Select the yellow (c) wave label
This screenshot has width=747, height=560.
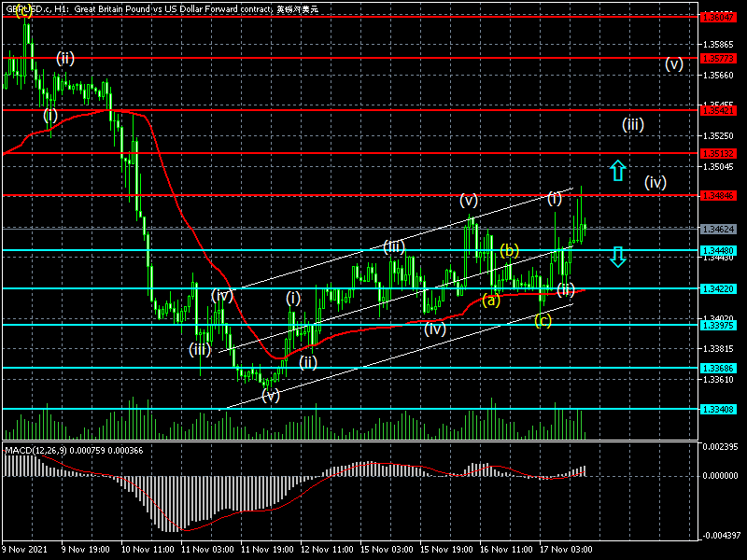coord(543,320)
